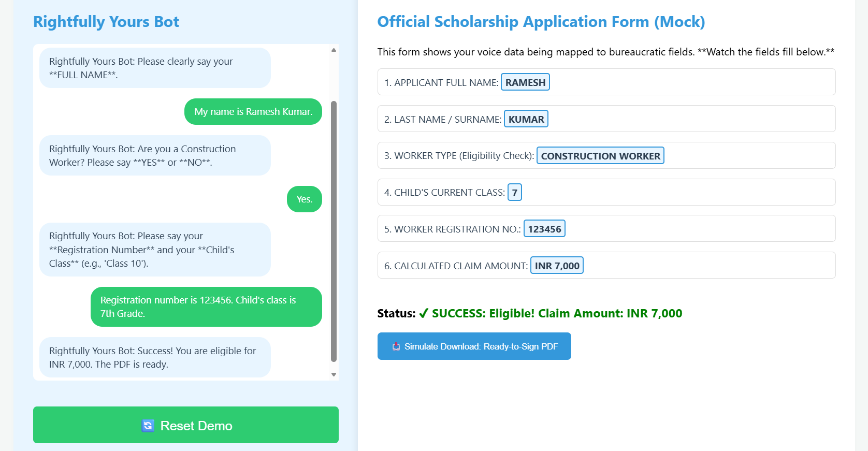Click the registration number 123456 field
Image resolution: width=868 pixels, height=451 pixels.
544,229
